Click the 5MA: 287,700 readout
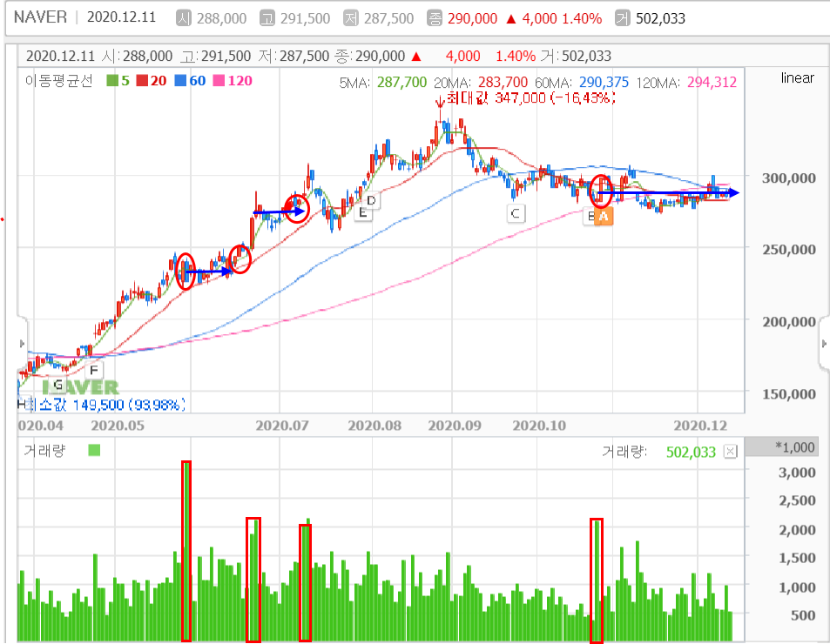 pos(382,83)
